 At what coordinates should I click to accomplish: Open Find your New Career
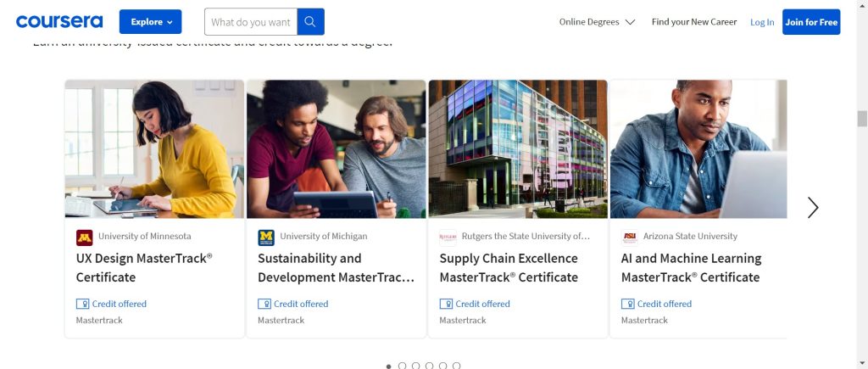pos(694,22)
